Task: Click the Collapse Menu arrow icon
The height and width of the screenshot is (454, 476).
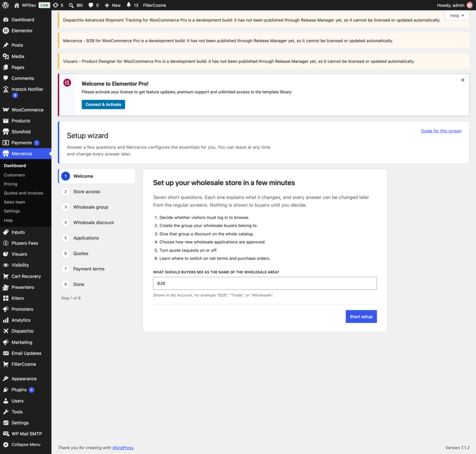Action: tap(6, 445)
